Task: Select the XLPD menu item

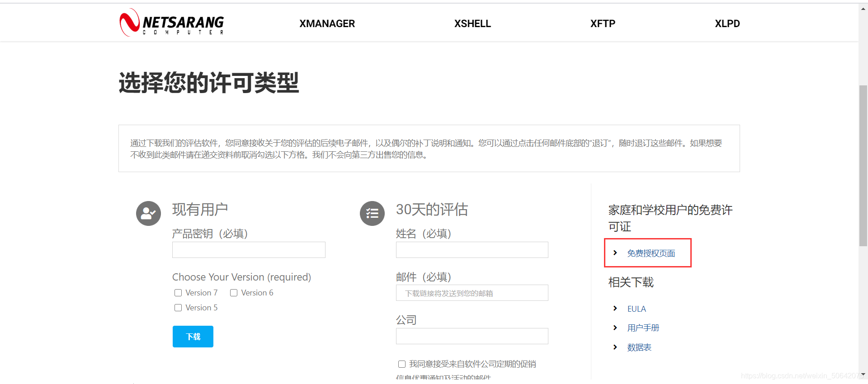Action: coord(727,23)
